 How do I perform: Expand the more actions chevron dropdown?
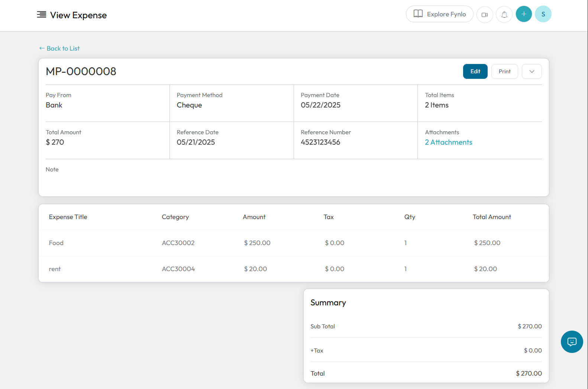pyautogui.click(x=532, y=71)
